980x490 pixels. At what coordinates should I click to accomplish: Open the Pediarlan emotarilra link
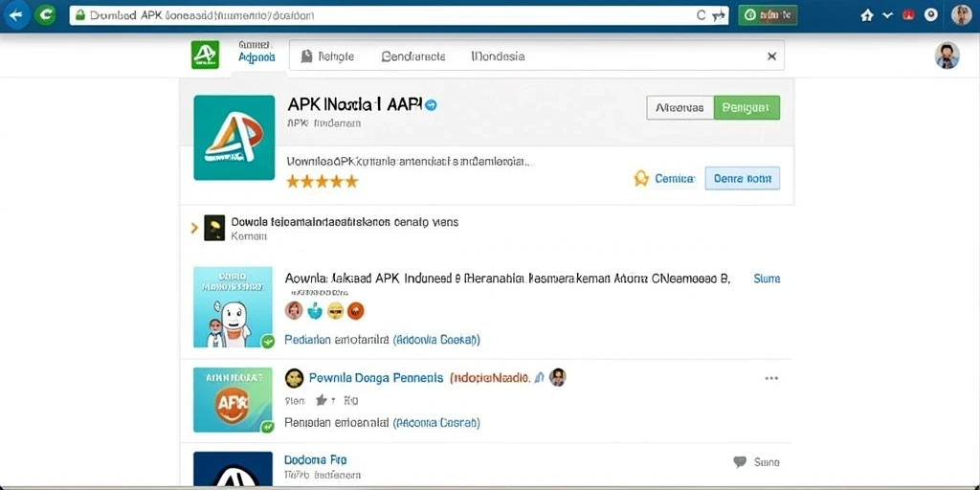382,340
